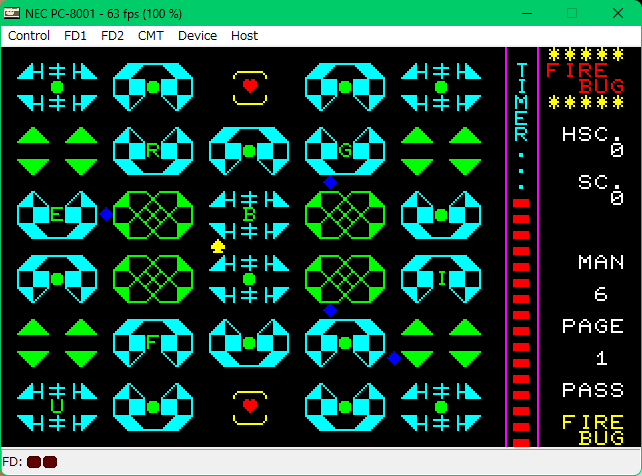Click the FD: status bar label
642x476 pixels.
pos(12,462)
